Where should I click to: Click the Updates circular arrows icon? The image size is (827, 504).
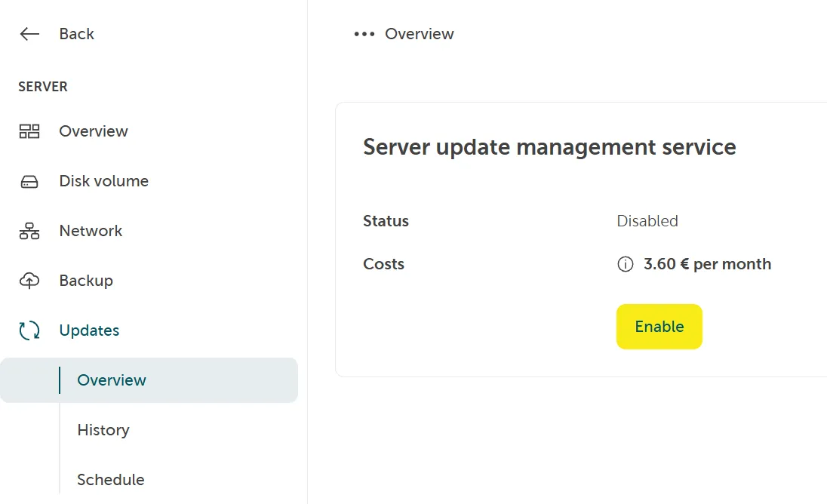(29, 330)
